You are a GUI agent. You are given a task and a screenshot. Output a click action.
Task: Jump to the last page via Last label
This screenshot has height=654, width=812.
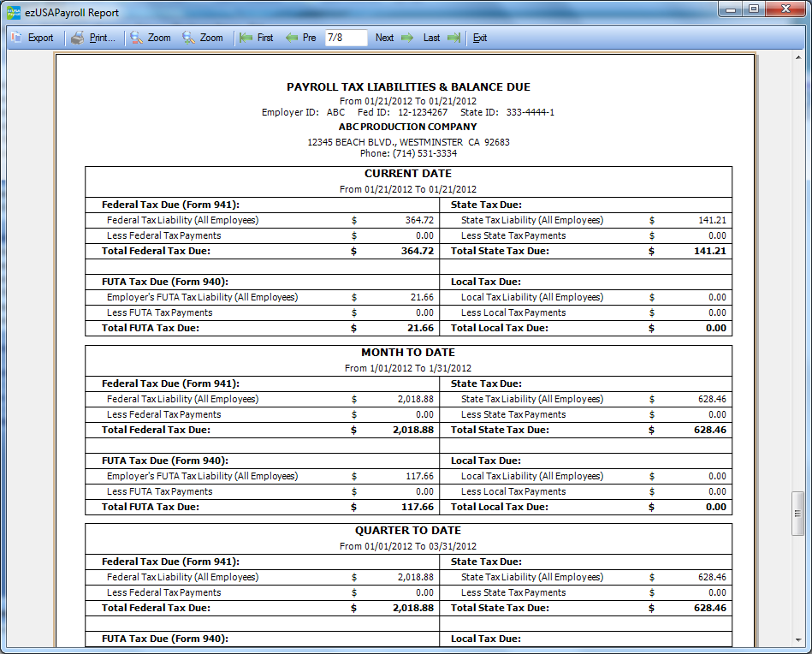point(431,38)
